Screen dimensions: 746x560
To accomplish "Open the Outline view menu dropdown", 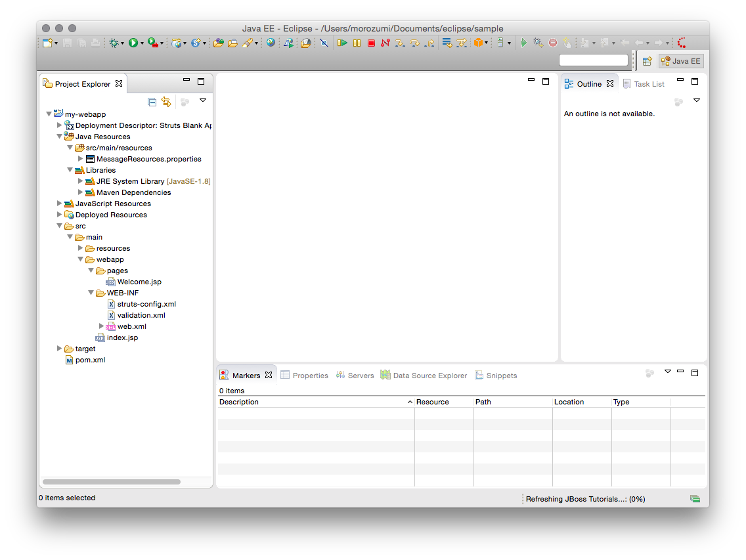I will tap(697, 100).
